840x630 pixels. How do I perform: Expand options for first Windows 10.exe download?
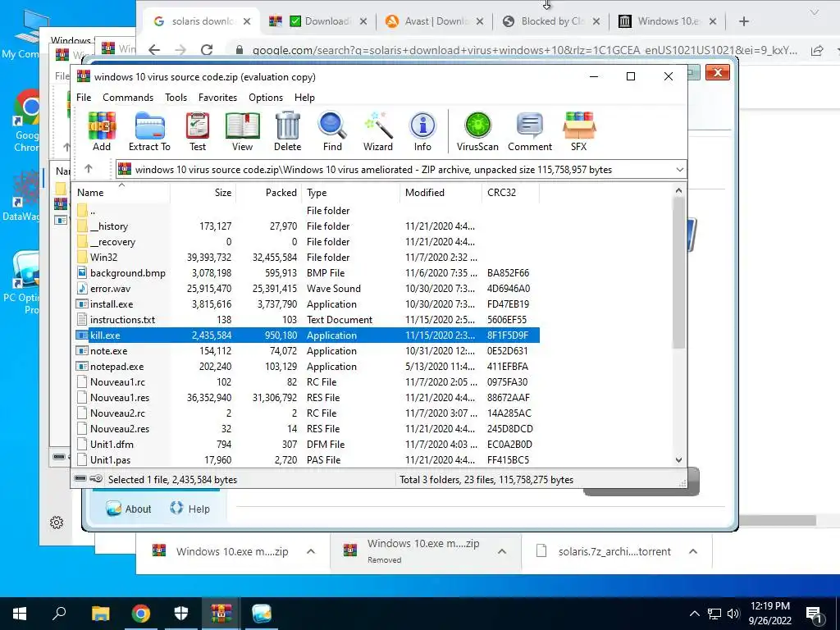311,551
